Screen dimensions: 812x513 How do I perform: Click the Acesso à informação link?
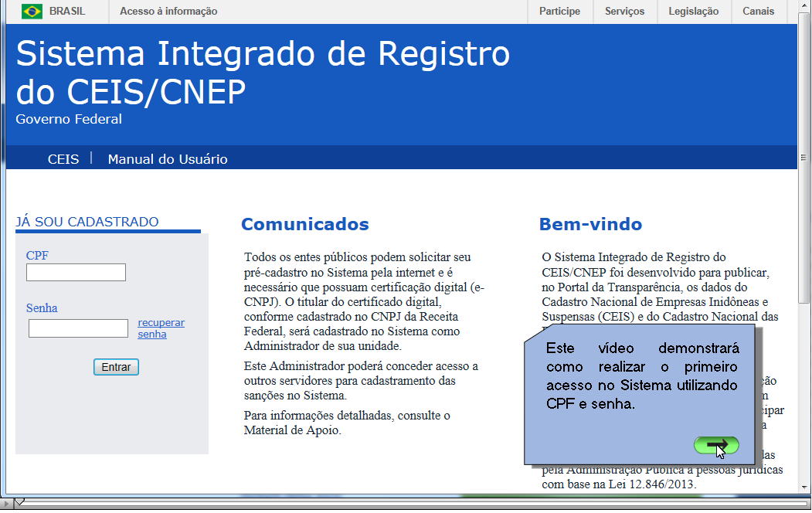(168, 12)
